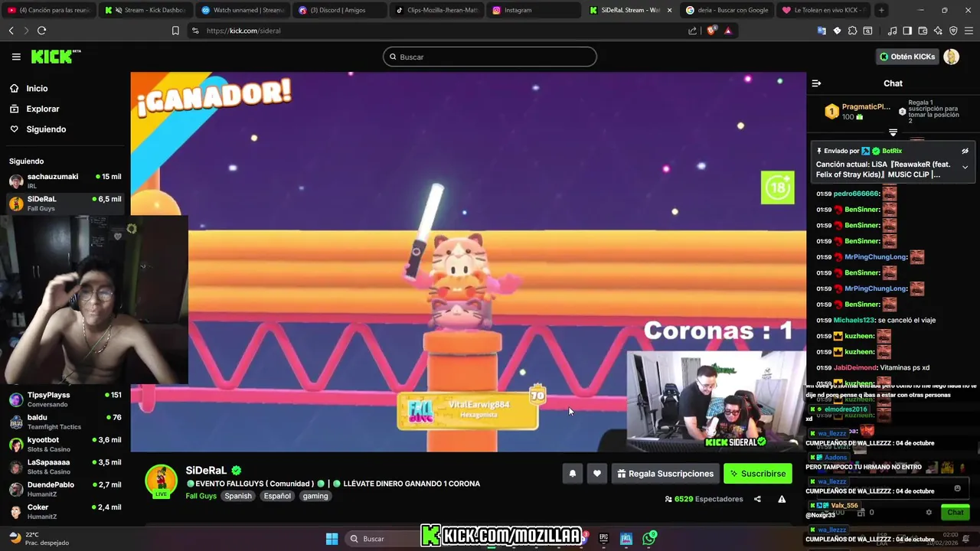Open the Coker channel in the sidebar
The height and width of the screenshot is (551, 980).
click(65, 511)
